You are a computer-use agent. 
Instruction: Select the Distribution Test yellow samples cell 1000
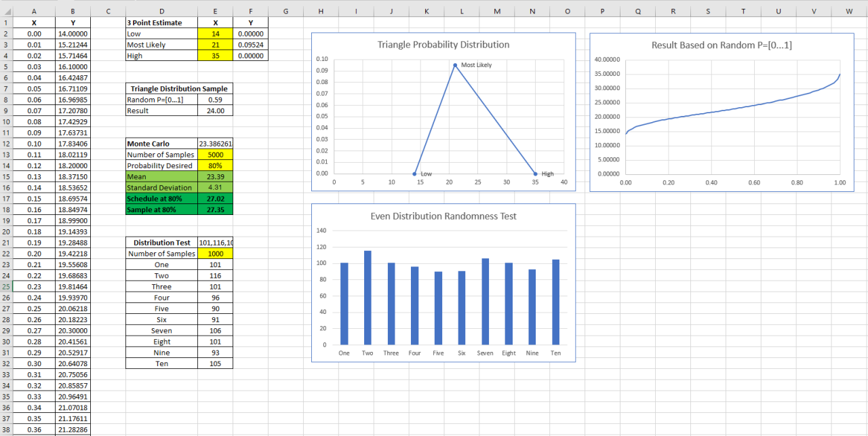point(215,253)
